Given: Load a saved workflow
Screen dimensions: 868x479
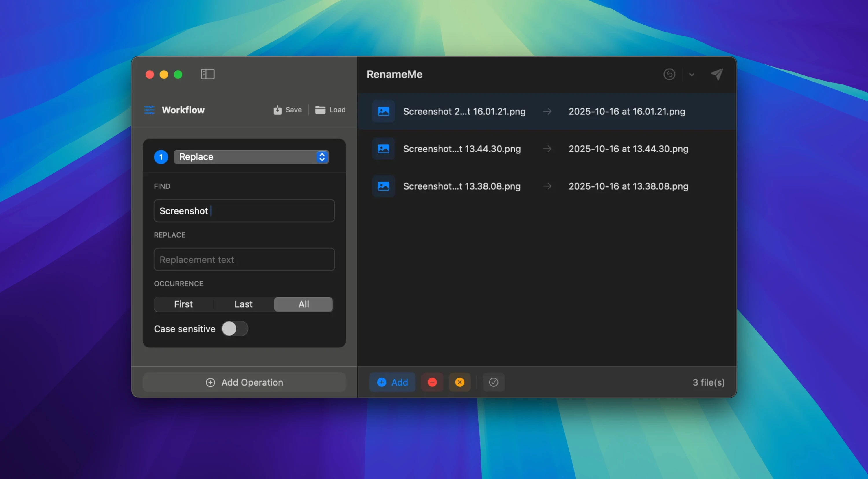Looking at the screenshot, I should (330, 110).
